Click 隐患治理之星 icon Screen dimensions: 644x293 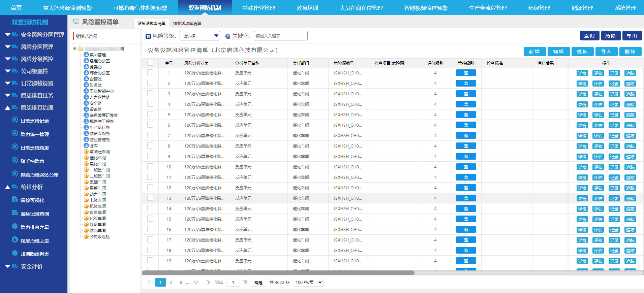[x=15, y=240]
